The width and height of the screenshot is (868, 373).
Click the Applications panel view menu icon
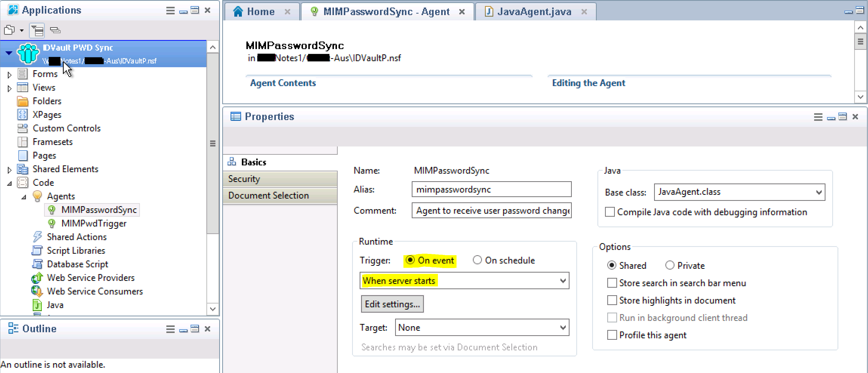point(170,11)
